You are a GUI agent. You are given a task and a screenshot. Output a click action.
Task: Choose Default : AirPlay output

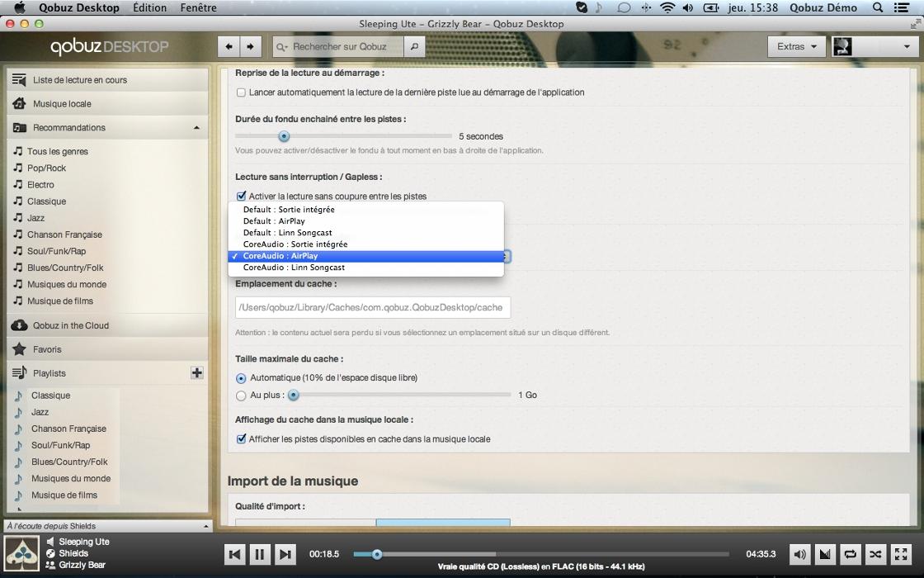click(x=366, y=221)
